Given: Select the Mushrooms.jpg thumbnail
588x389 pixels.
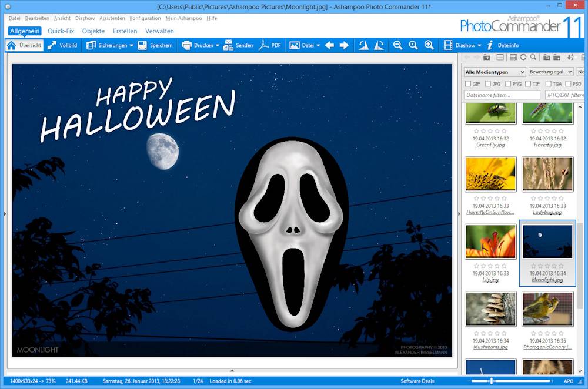Looking at the screenshot, I should point(490,308).
